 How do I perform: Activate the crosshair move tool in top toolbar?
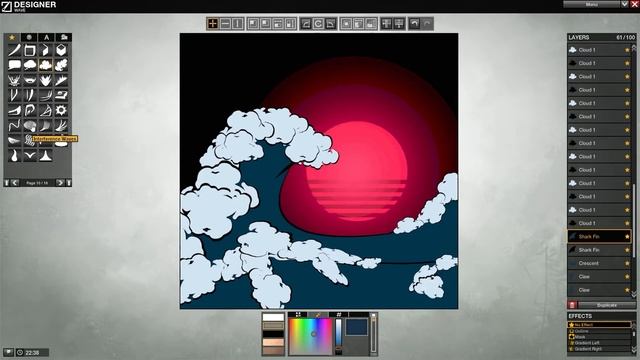click(213, 24)
